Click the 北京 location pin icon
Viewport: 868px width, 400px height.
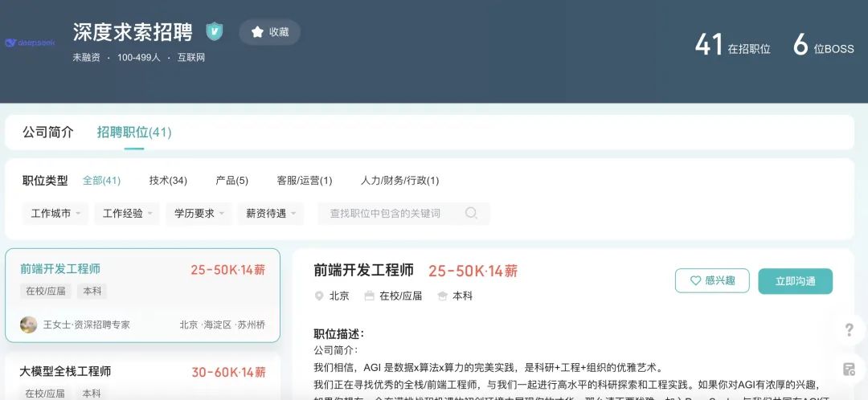coord(319,296)
